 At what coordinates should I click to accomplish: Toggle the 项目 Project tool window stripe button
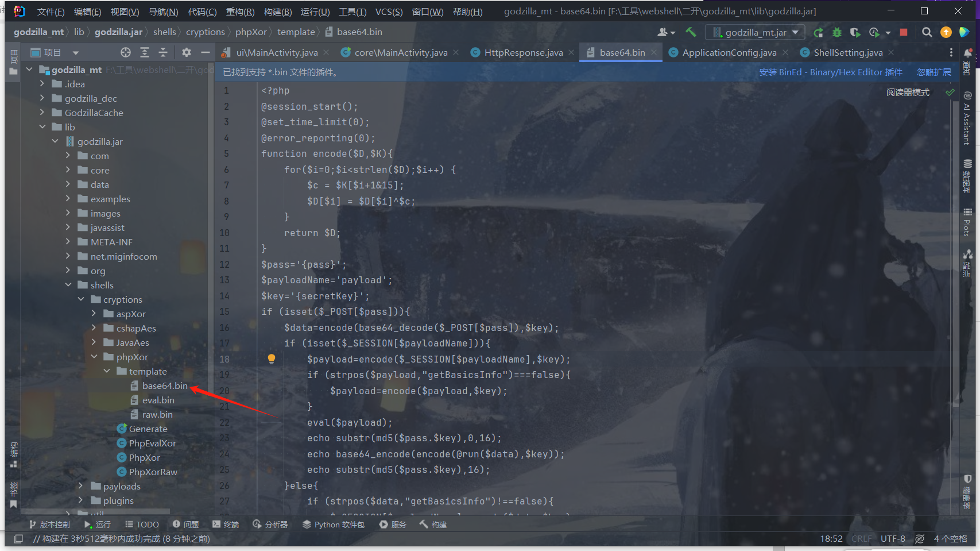14,62
